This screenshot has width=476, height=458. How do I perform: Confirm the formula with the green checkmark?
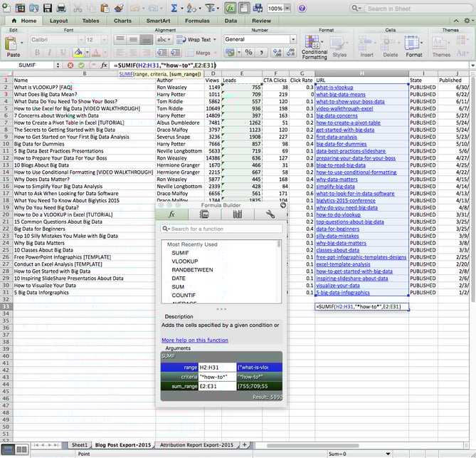tap(81, 65)
